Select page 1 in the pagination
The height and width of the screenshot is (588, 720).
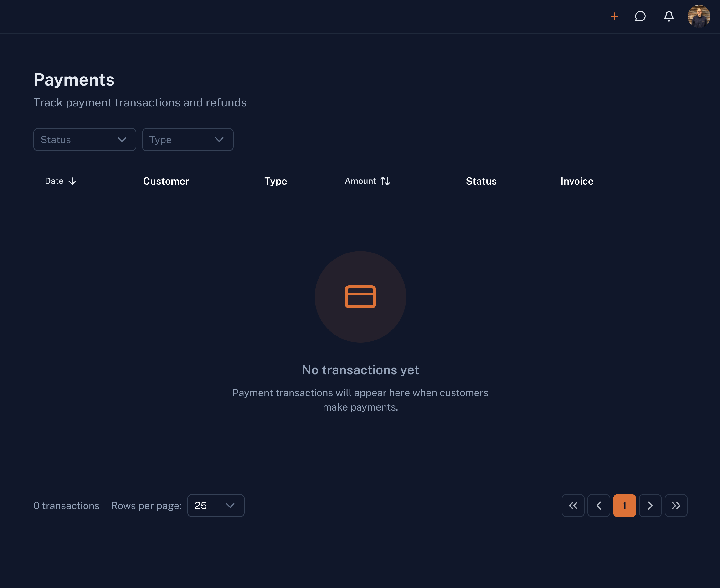[x=624, y=506]
